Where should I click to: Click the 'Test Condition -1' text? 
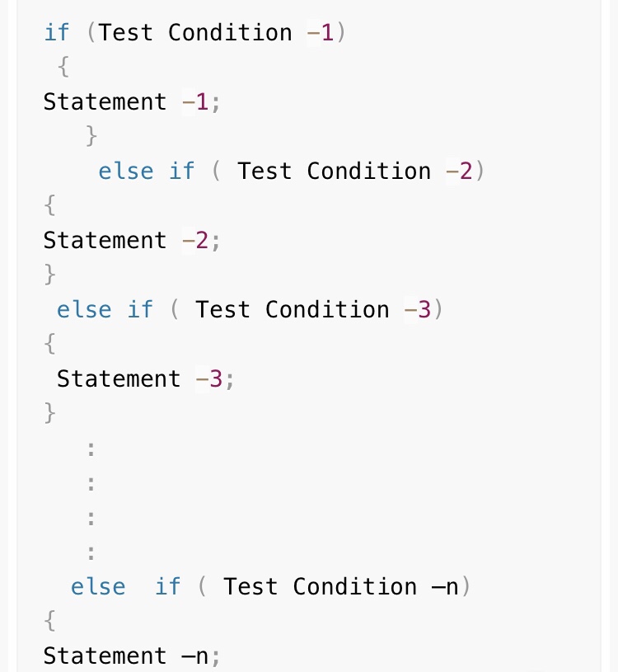[216, 33]
